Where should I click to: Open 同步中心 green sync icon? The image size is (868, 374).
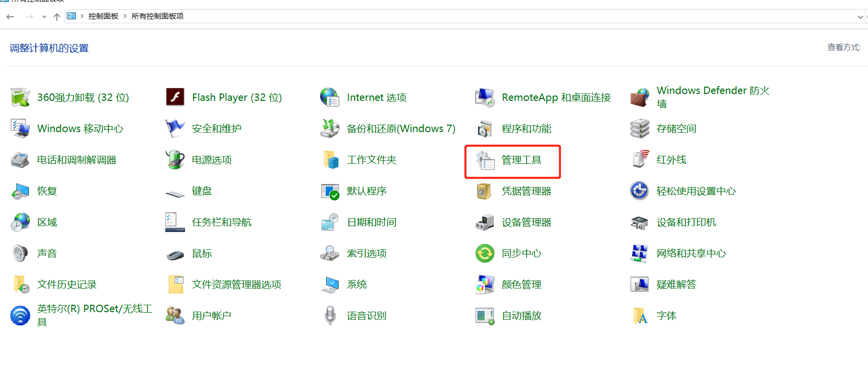pos(485,253)
